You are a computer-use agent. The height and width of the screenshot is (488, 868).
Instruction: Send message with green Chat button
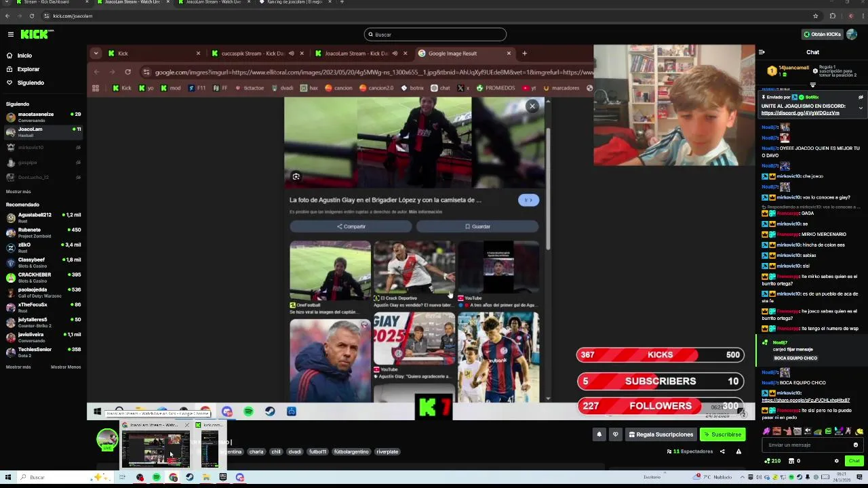coord(854,461)
